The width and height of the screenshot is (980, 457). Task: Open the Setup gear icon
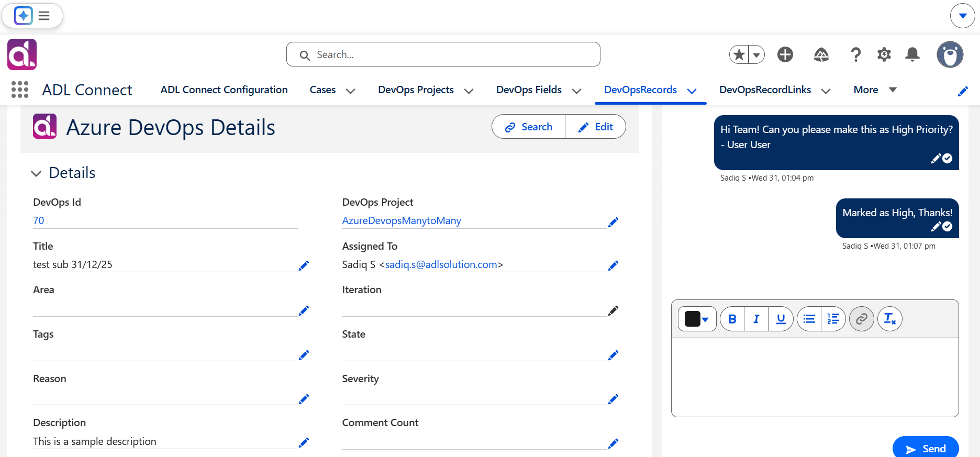point(884,54)
